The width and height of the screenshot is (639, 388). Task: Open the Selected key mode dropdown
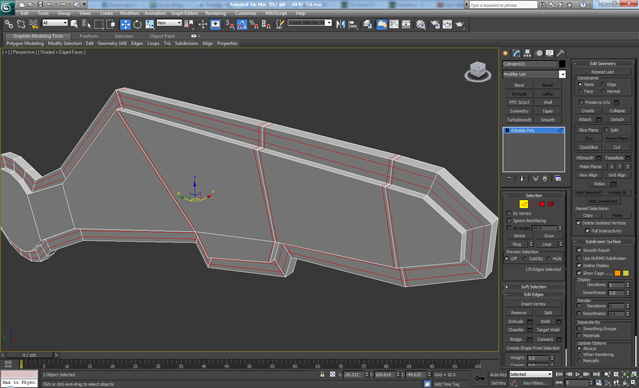coord(531,374)
